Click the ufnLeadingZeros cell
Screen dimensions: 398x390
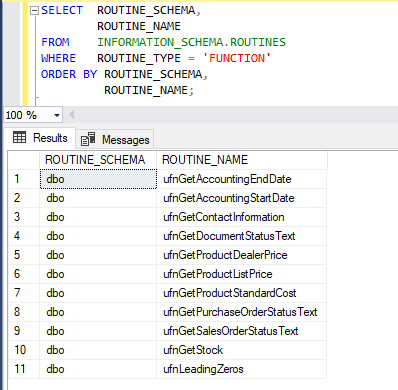[x=241, y=369]
